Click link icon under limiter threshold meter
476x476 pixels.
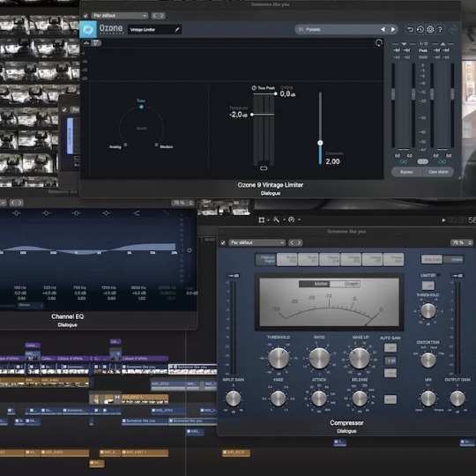click(x=264, y=168)
